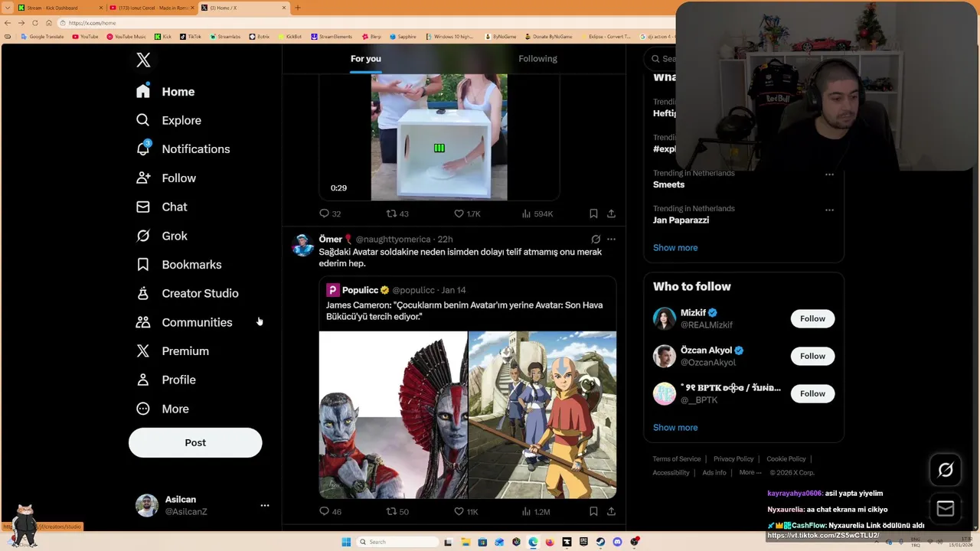The width and height of the screenshot is (980, 551).
Task: Follow Mizkif
Action: [x=812, y=318]
